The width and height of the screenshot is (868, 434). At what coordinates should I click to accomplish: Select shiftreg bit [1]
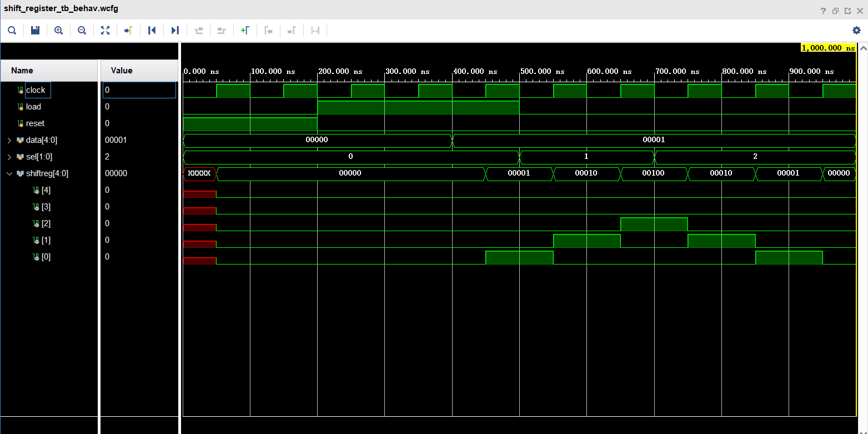(46, 240)
